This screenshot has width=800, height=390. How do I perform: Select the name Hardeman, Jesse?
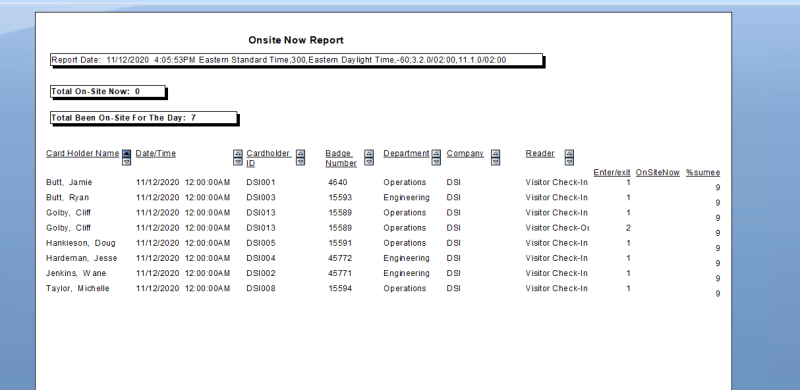(82, 258)
